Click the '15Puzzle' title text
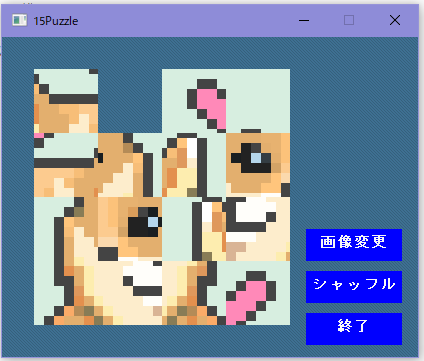This screenshot has height=361, width=424. pos(56,21)
